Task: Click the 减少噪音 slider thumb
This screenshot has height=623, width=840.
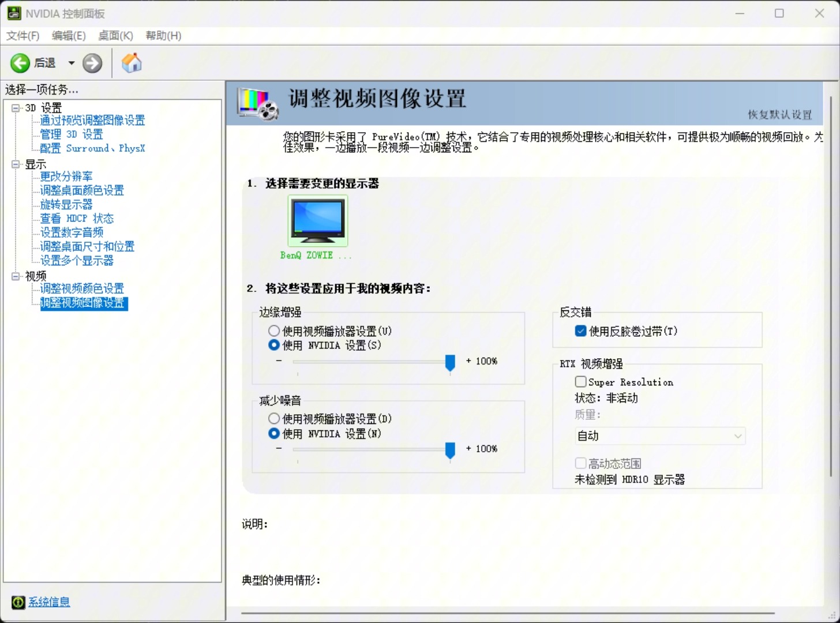Action: (x=450, y=451)
